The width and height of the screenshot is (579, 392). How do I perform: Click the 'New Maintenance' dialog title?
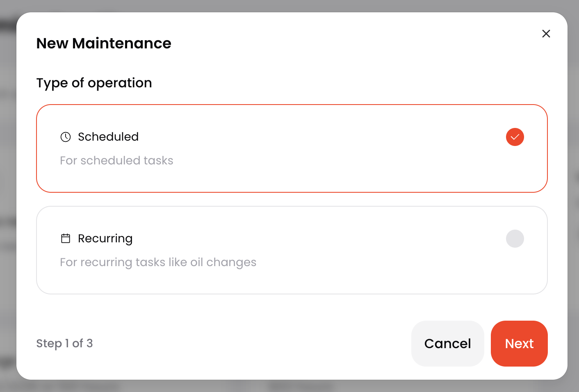tap(104, 43)
